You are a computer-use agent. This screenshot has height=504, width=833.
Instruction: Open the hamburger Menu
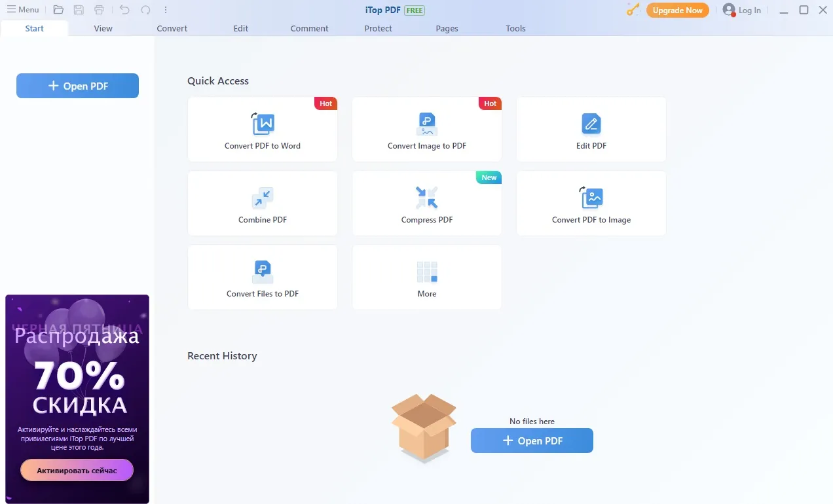[23, 10]
